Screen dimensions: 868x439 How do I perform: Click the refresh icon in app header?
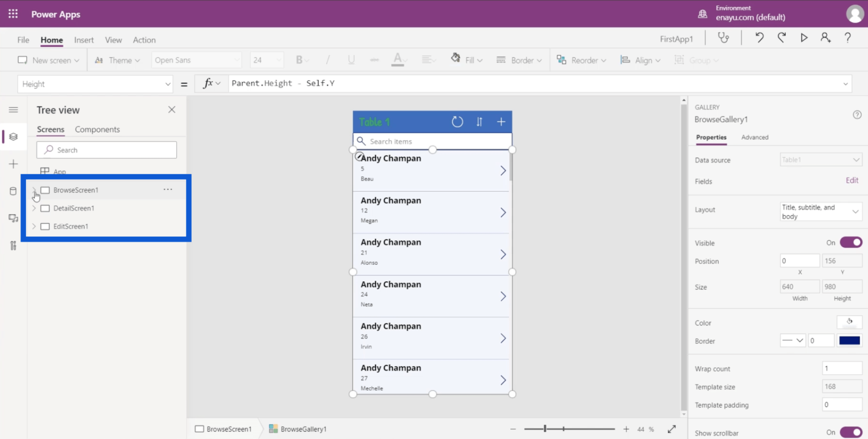[457, 122]
